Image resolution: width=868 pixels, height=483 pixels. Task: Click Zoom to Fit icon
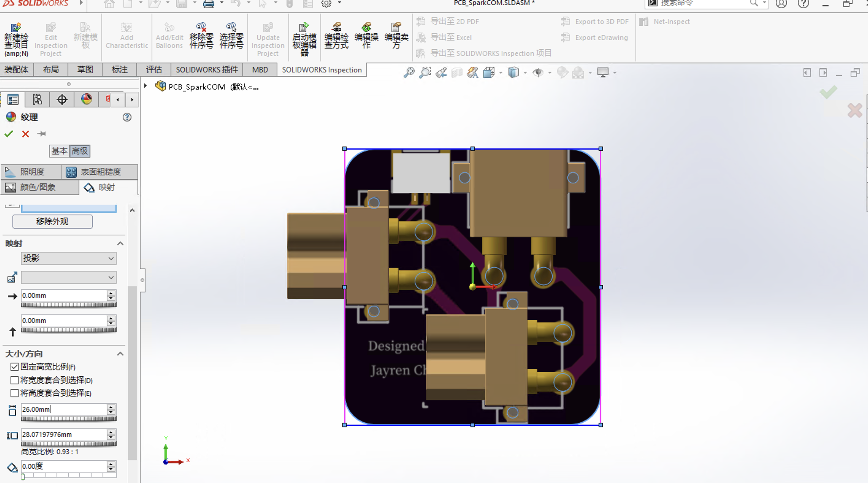tap(409, 72)
